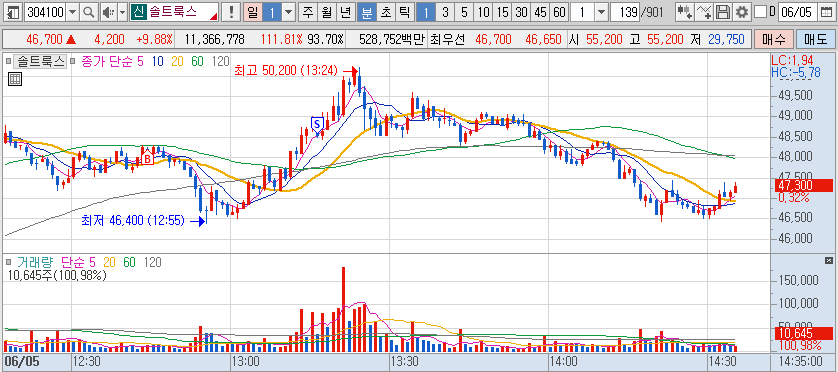The image size is (838, 372).
Task: Choose the 60 minute interval button
Action: (x=560, y=12)
